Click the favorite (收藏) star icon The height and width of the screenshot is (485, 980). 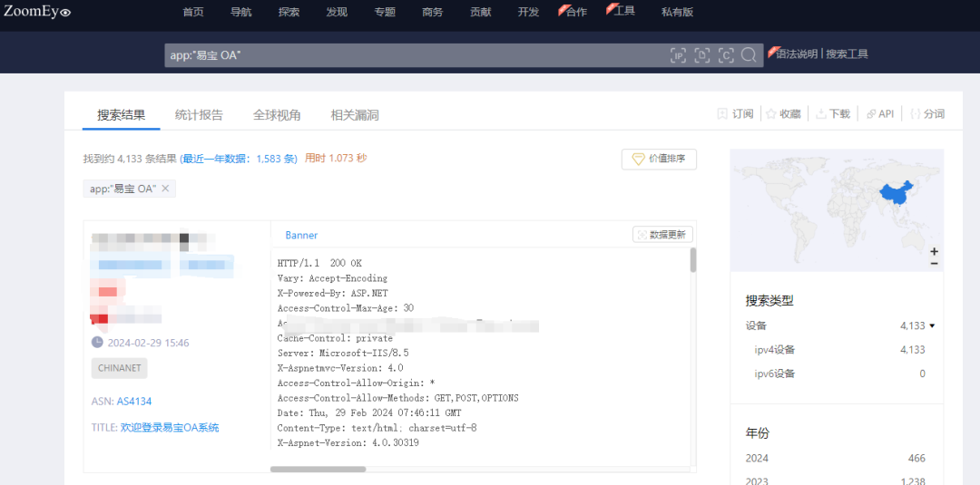point(771,113)
